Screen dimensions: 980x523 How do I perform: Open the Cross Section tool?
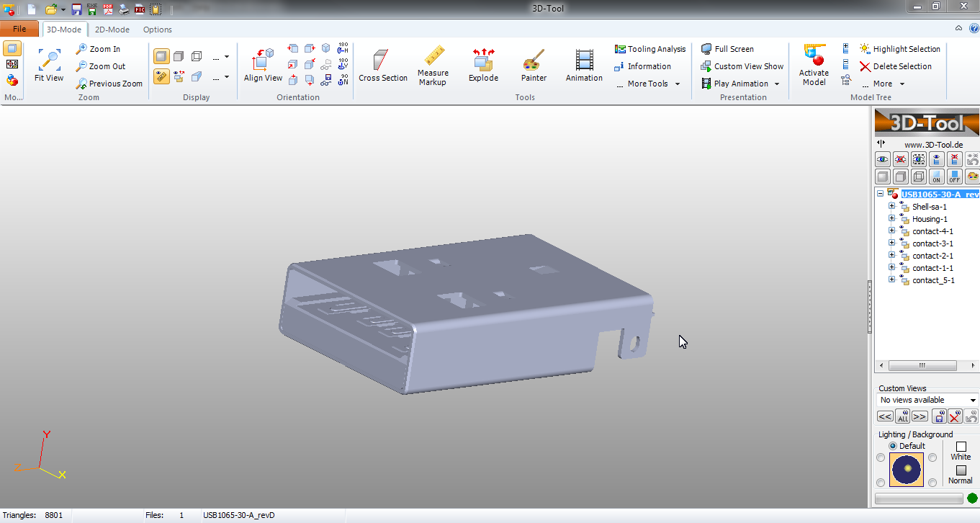pos(383,66)
